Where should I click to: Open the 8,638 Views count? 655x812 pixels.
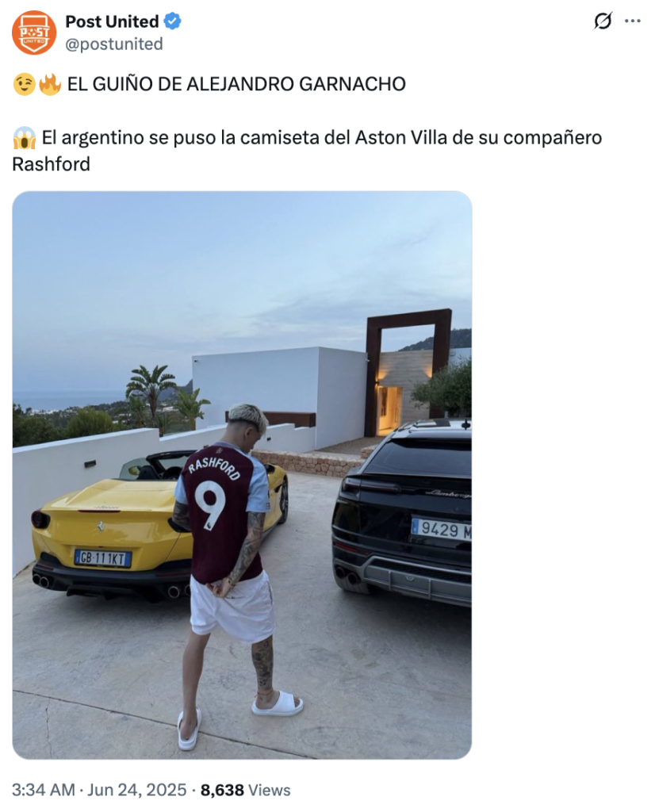click(x=246, y=790)
